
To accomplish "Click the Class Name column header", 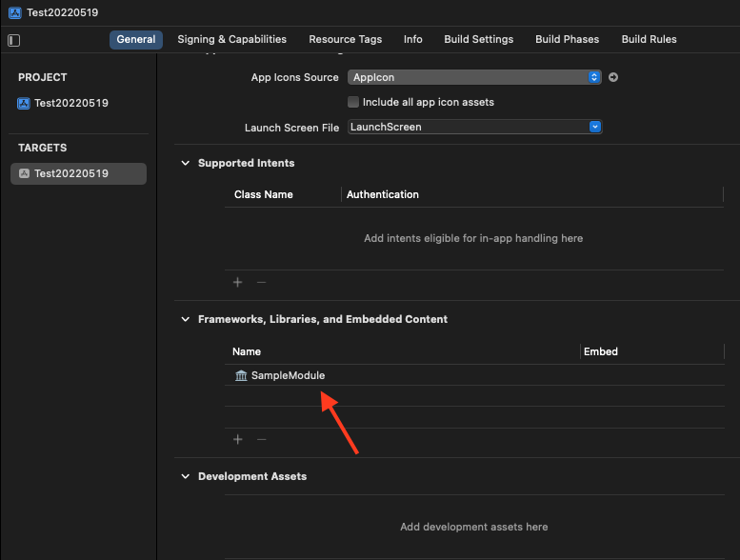I will click(x=264, y=195).
